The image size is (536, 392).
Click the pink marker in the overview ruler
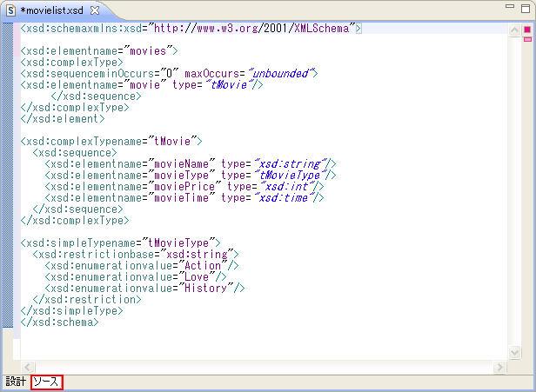(527, 39)
